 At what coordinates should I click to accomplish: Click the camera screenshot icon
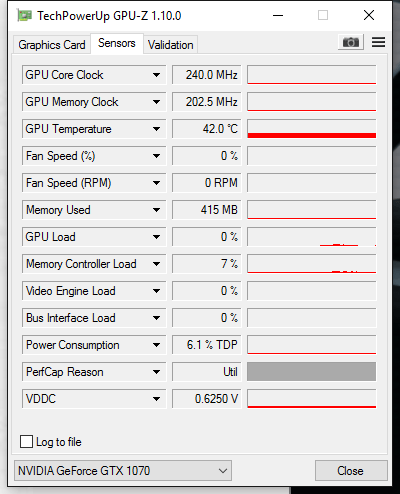(x=351, y=42)
